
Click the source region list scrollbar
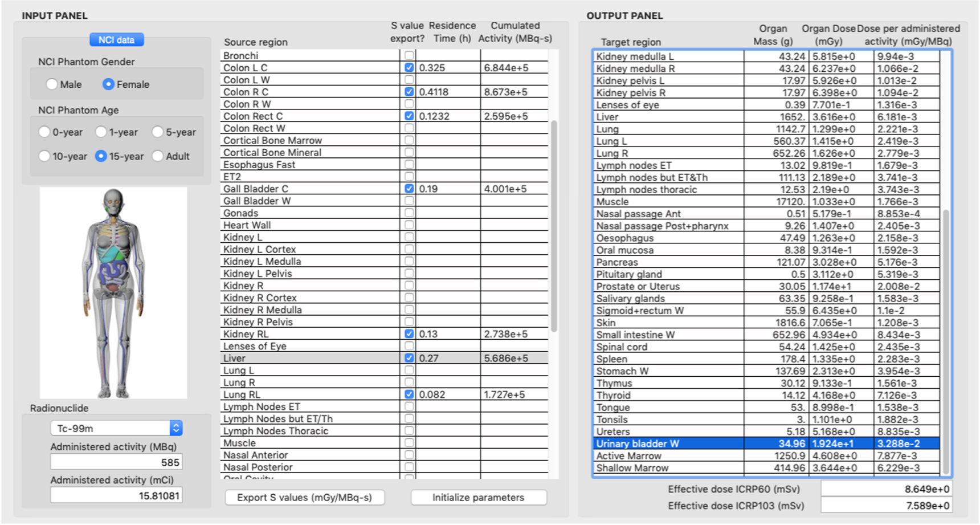coord(554,226)
